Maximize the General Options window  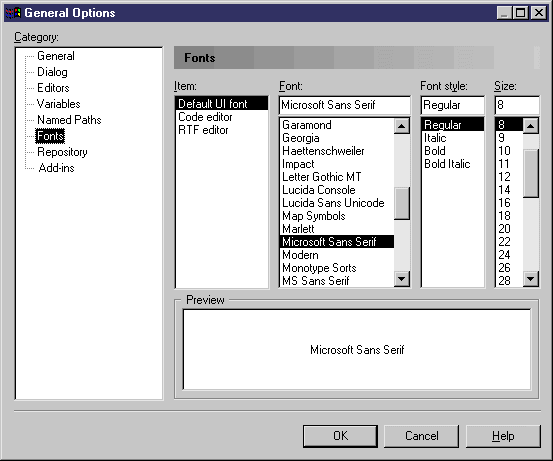point(521,13)
